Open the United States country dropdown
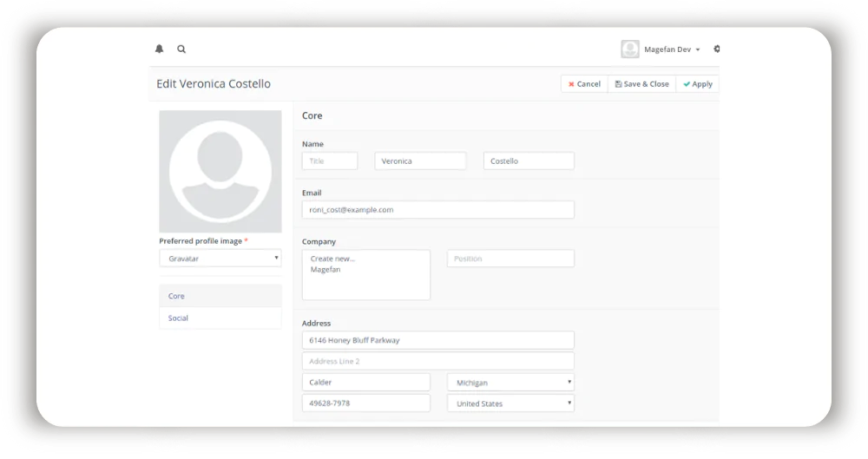 click(510, 403)
